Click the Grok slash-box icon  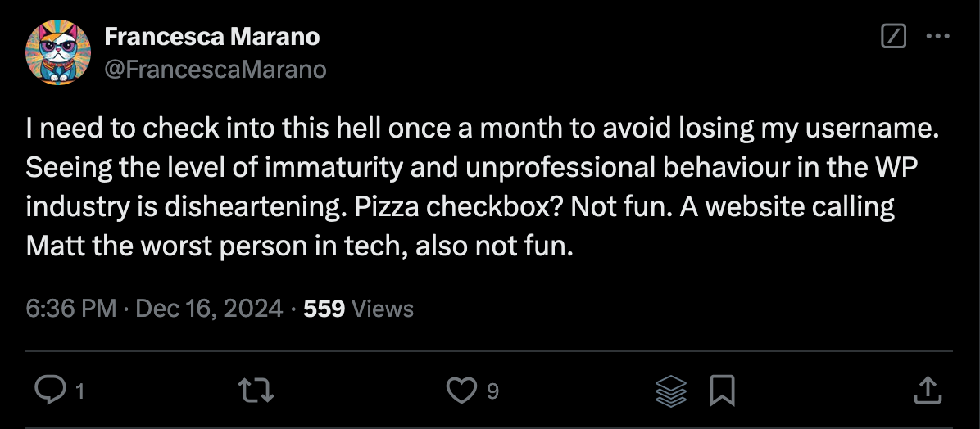(x=893, y=37)
